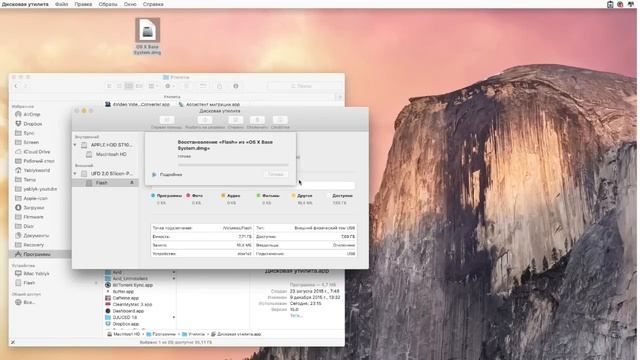The height and width of the screenshot is (360, 640).
Task: Switch Finder to column view
Action: point(129,86)
